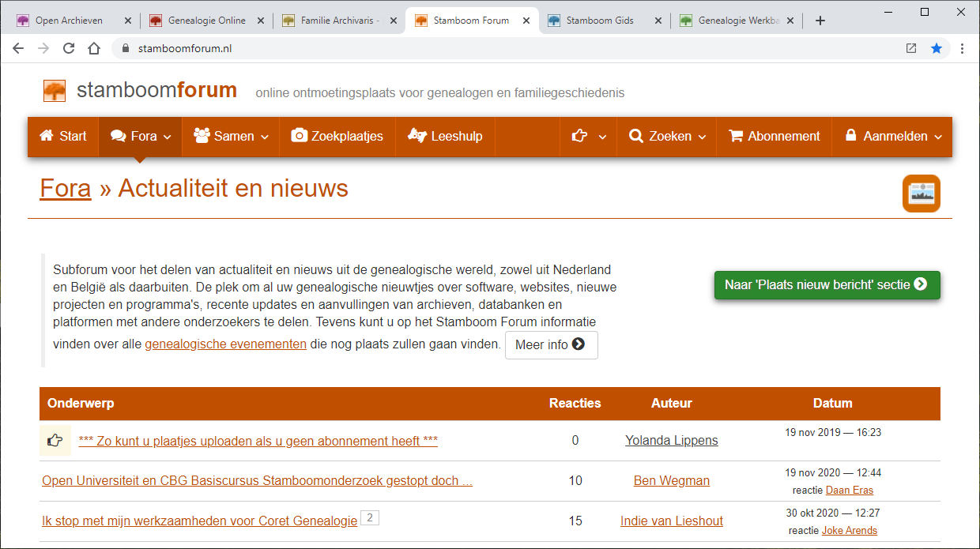Open the Abonnement shopping cart item
The height and width of the screenshot is (549, 980).
pyautogui.click(x=775, y=136)
